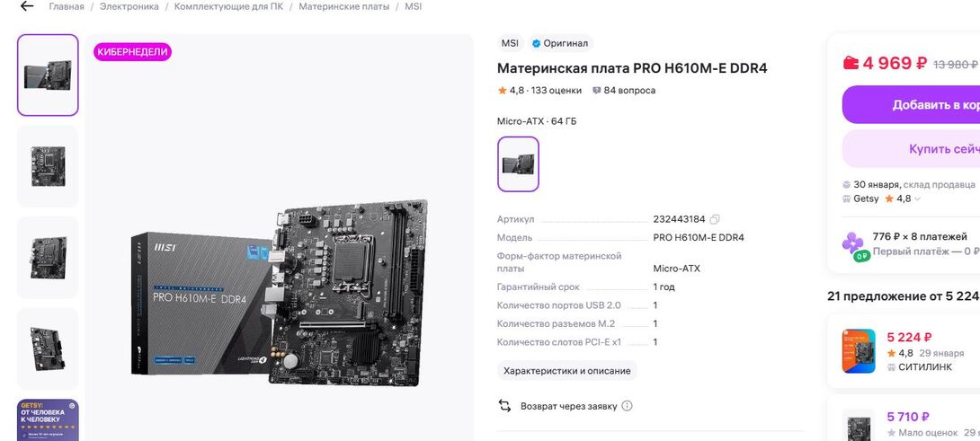980x441 pixels.
Task: Click Характеристики и описание button
Action: click(567, 370)
